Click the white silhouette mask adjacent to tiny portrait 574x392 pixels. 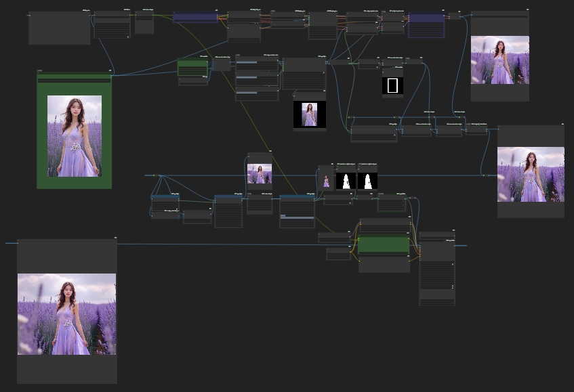point(346,181)
